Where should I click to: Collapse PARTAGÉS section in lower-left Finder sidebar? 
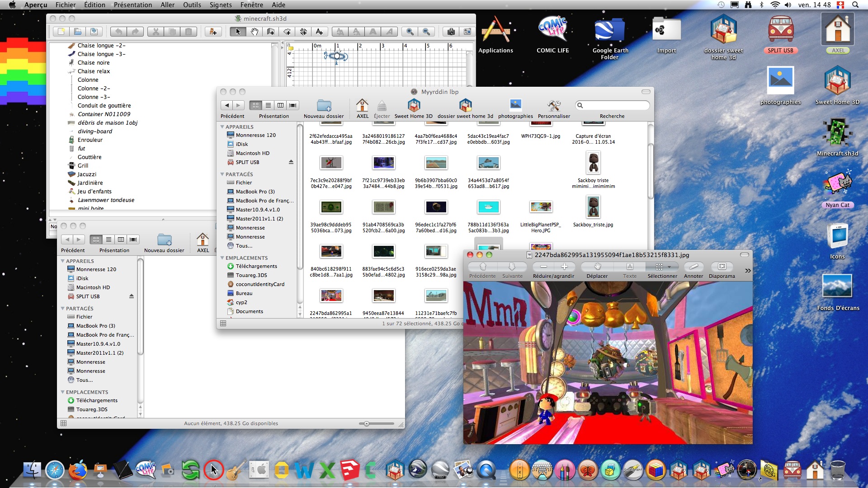pyautogui.click(x=62, y=309)
